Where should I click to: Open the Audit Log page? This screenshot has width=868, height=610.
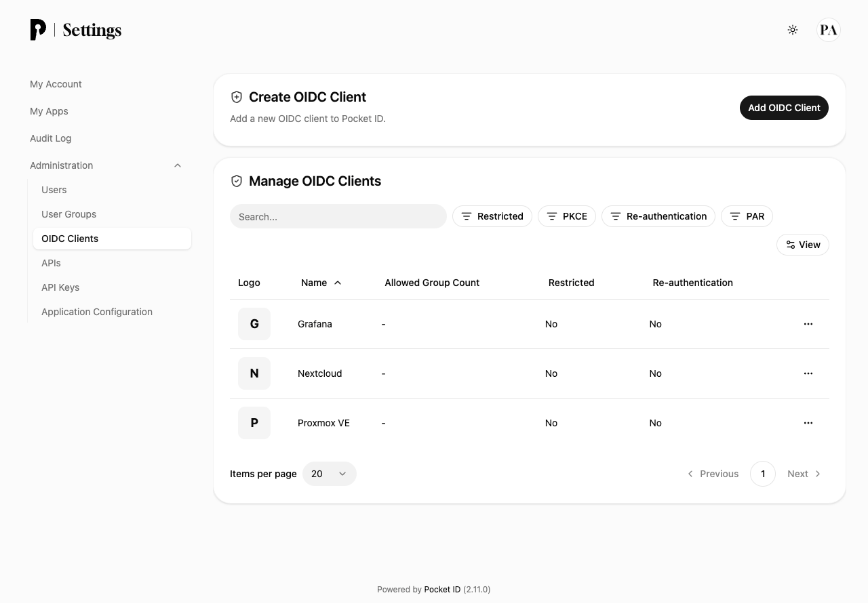[50, 138]
